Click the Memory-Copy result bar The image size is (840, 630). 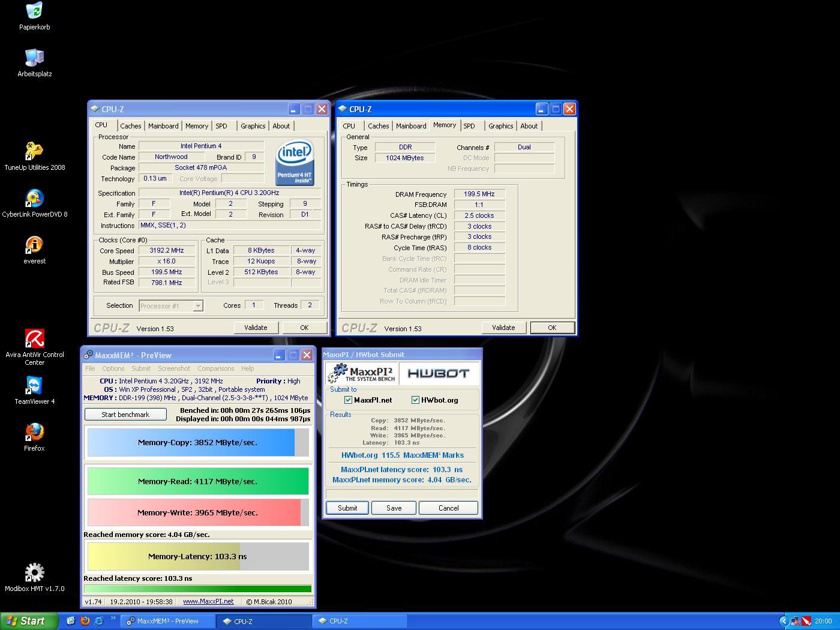198,443
